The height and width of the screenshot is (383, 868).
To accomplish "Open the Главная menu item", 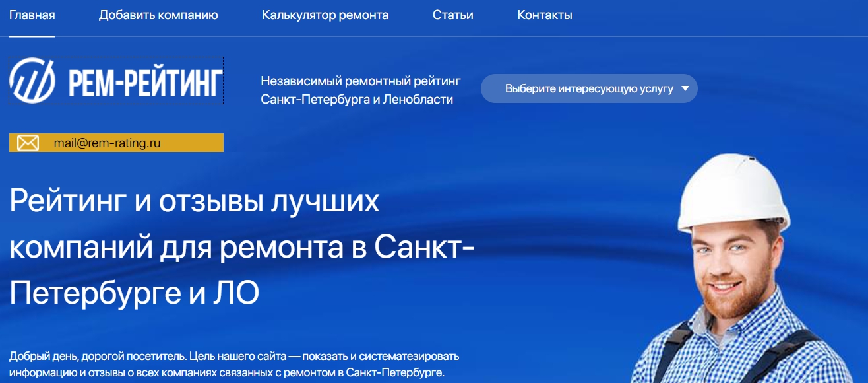I will tap(32, 15).
